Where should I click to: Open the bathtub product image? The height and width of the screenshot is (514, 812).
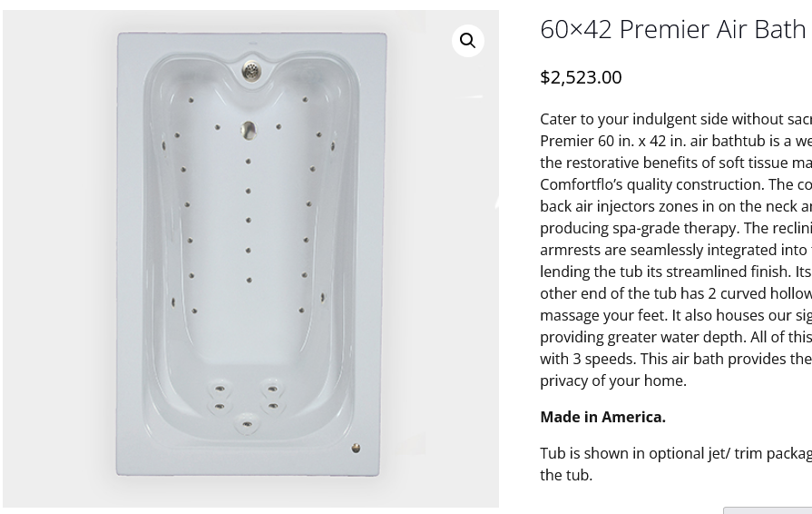pyautogui.click(x=250, y=259)
